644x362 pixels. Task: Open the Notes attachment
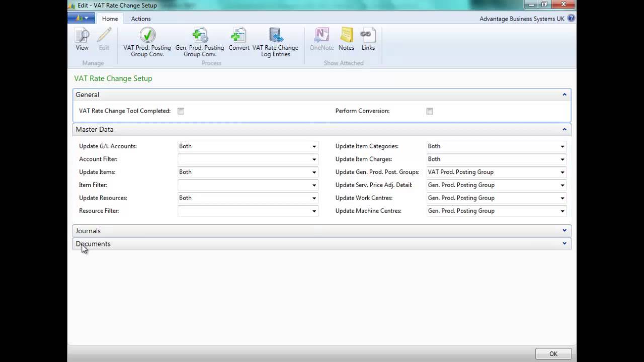pos(346,40)
